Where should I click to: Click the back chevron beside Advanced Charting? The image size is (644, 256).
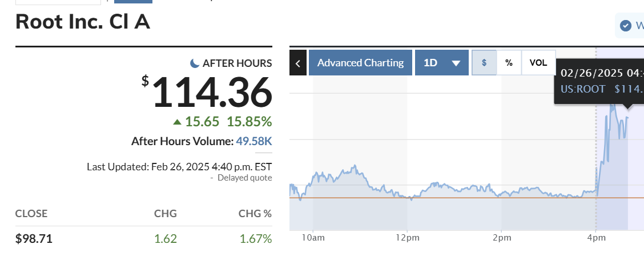pyautogui.click(x=298, y=63)
